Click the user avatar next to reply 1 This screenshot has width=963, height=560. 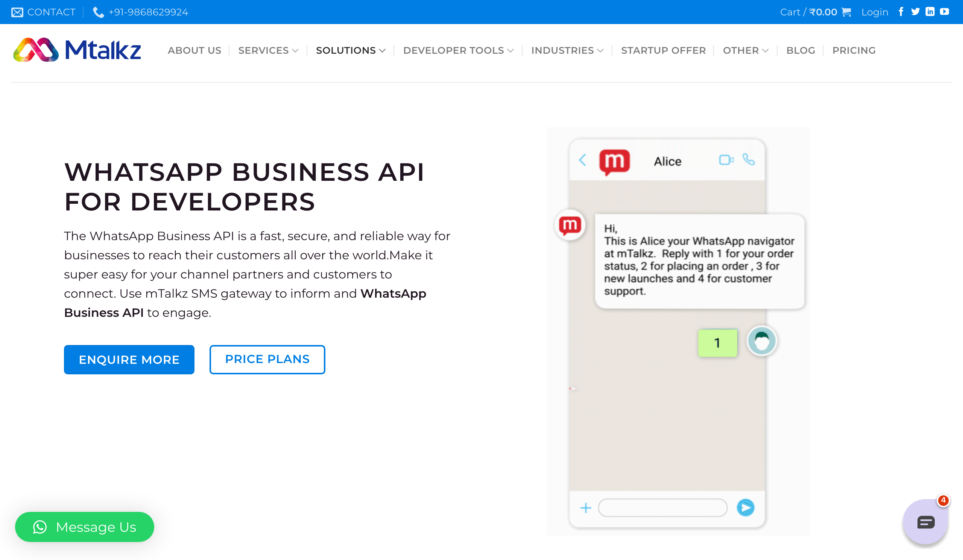click(762, 341)
